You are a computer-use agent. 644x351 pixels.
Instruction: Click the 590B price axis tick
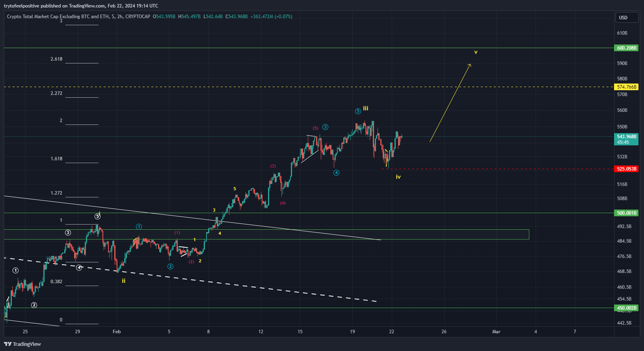pos(622,63)
